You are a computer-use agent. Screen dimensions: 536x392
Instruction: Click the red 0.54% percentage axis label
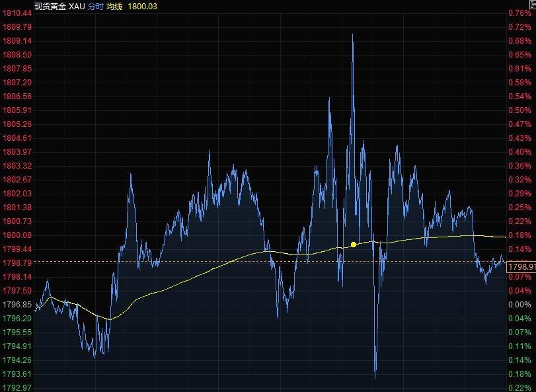coord(519,97)
